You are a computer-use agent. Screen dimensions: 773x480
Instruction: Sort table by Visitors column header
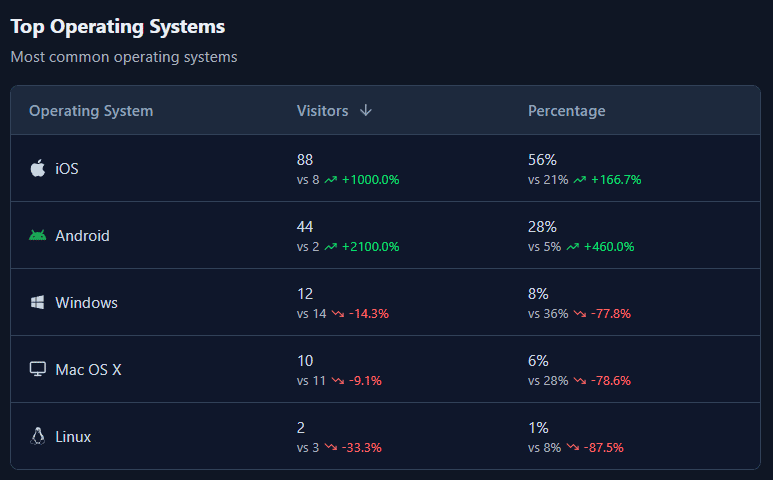[x=322, y=111]
